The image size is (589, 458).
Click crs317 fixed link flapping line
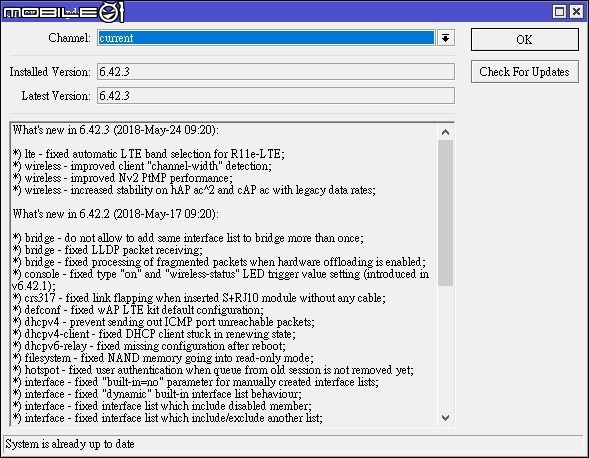(199, 298)
